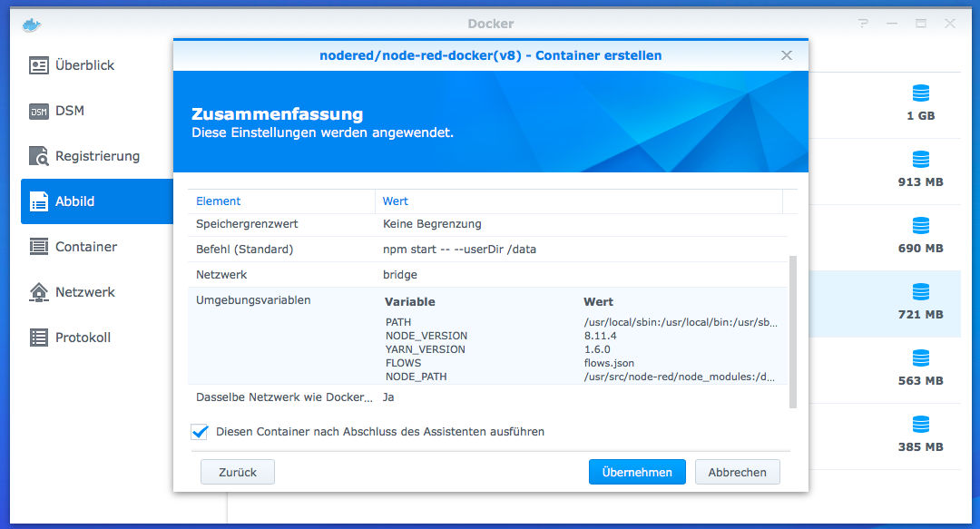Click the Keine Begrenzung value
The width and height of the screenshot is (980, 529).
tap(432, 224)
